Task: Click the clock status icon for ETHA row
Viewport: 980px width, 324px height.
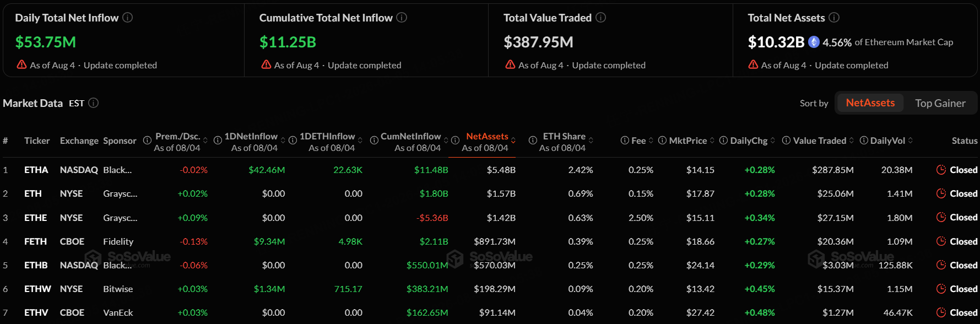Action: tap(941, 170)
